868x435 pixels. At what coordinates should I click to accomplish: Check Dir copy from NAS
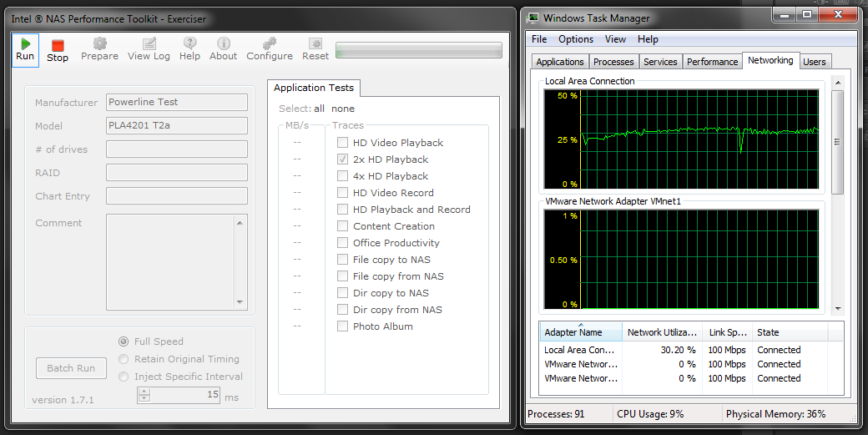click(x=343, y=310)
